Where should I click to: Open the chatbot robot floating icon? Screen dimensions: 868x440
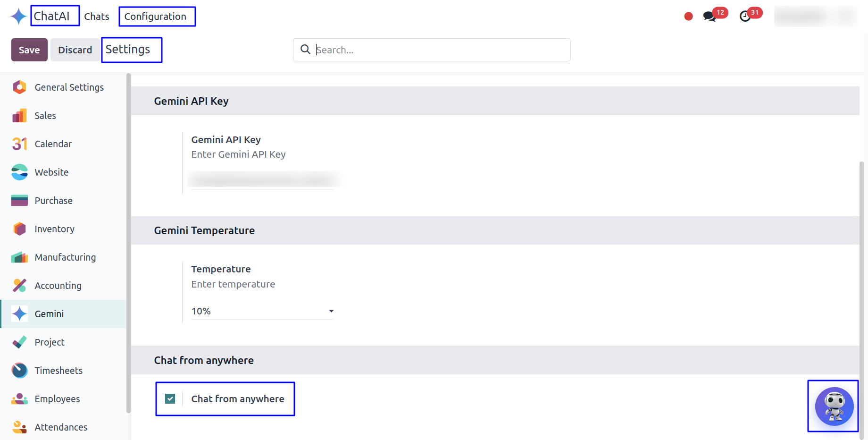(834, 406)
